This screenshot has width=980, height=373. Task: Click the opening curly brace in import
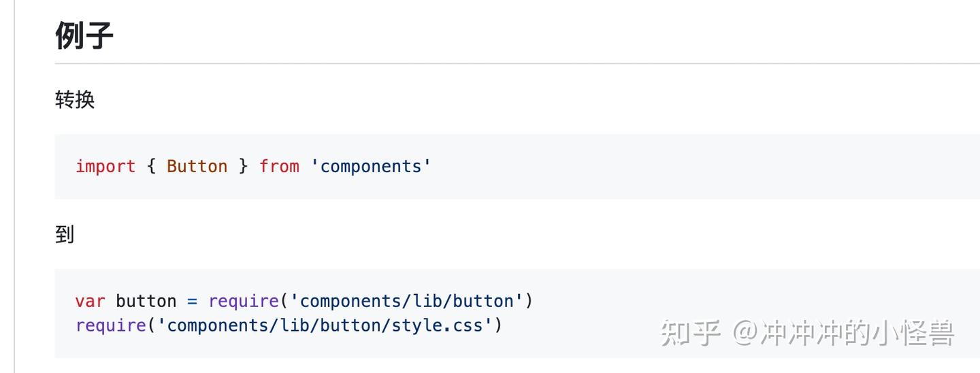[x=151, y=166]
